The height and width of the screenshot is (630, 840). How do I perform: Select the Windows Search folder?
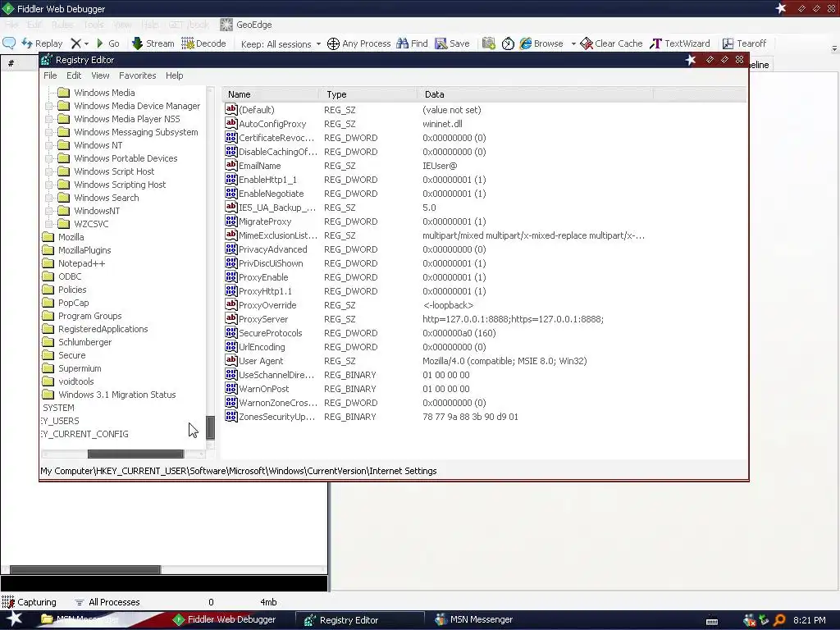click(106, 198)
